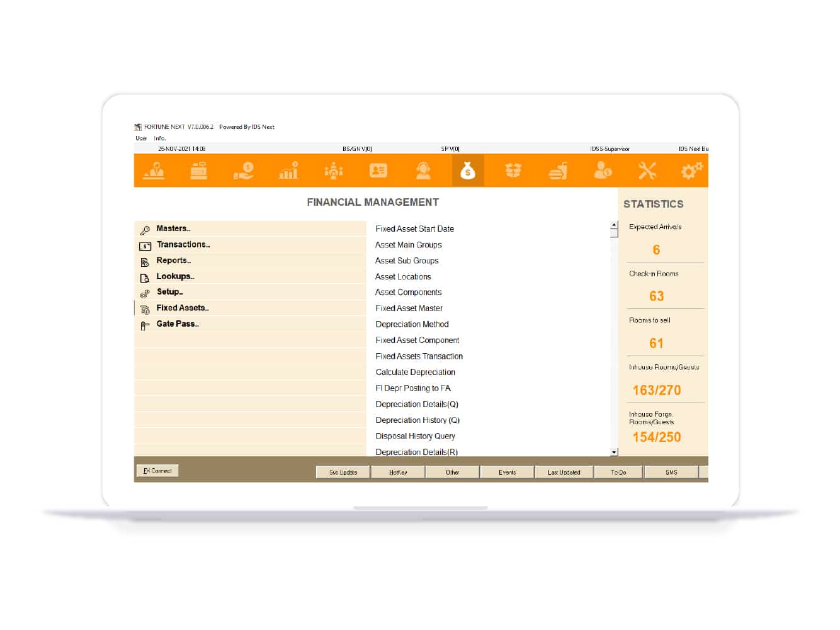840x630 pixels.
Task: Click the money bag Financial Management icon
Action: pos(468,171)
